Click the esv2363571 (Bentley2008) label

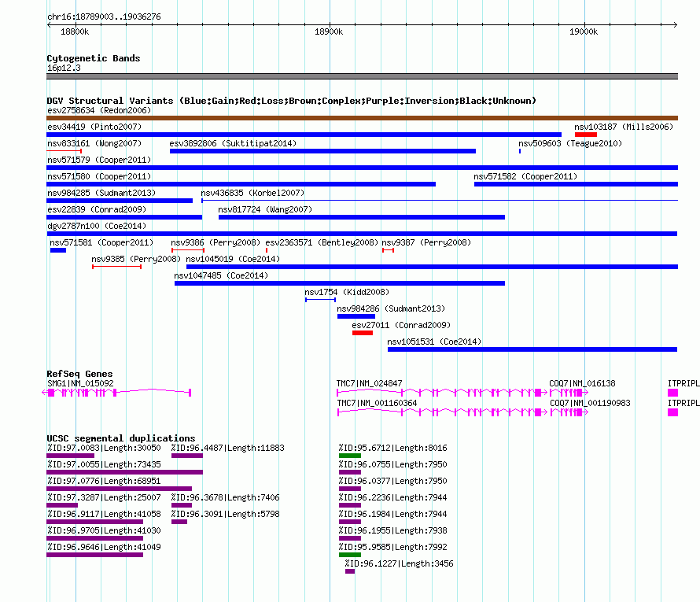pos(322,242)
